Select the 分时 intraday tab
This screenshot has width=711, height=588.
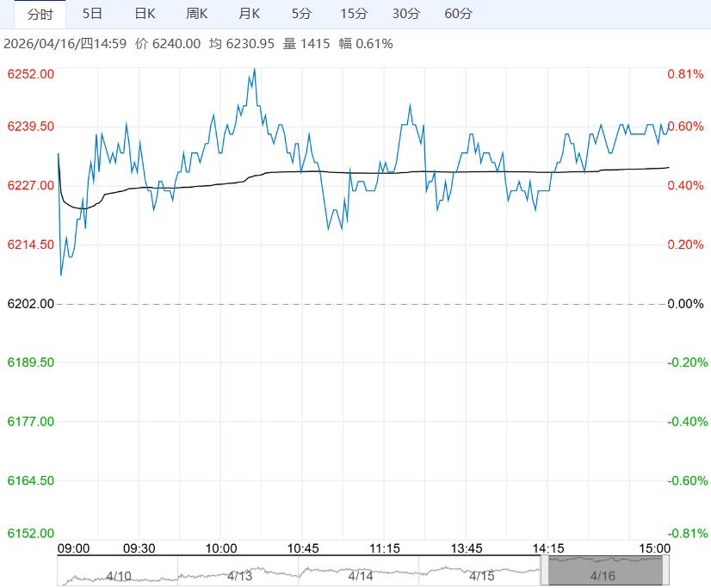point(40,14)
